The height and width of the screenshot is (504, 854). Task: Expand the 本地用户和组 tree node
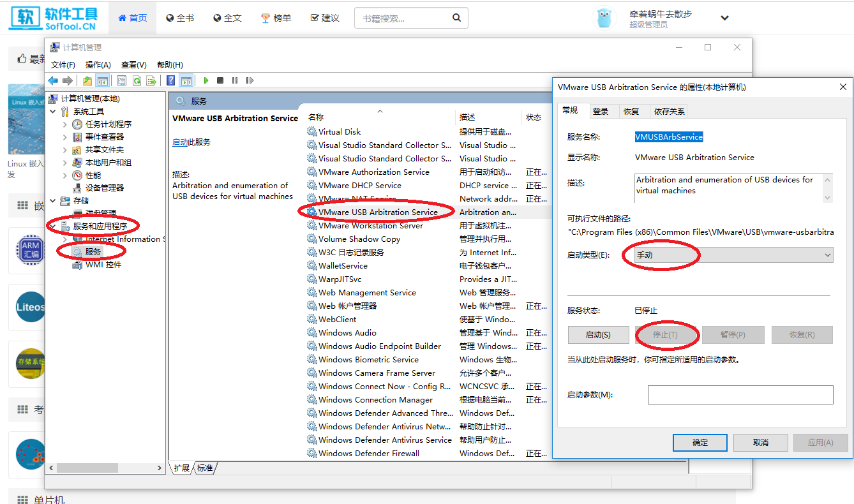[65, 163]
